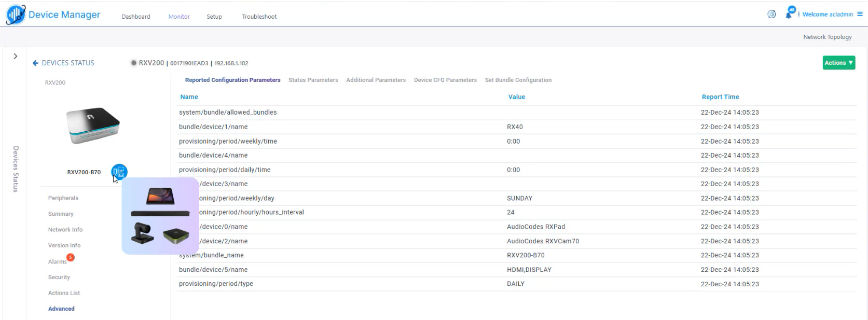The height and width of the screenshot is (320, 868).
Task: Open the Actions dropdown button
Action: (838, 63)
